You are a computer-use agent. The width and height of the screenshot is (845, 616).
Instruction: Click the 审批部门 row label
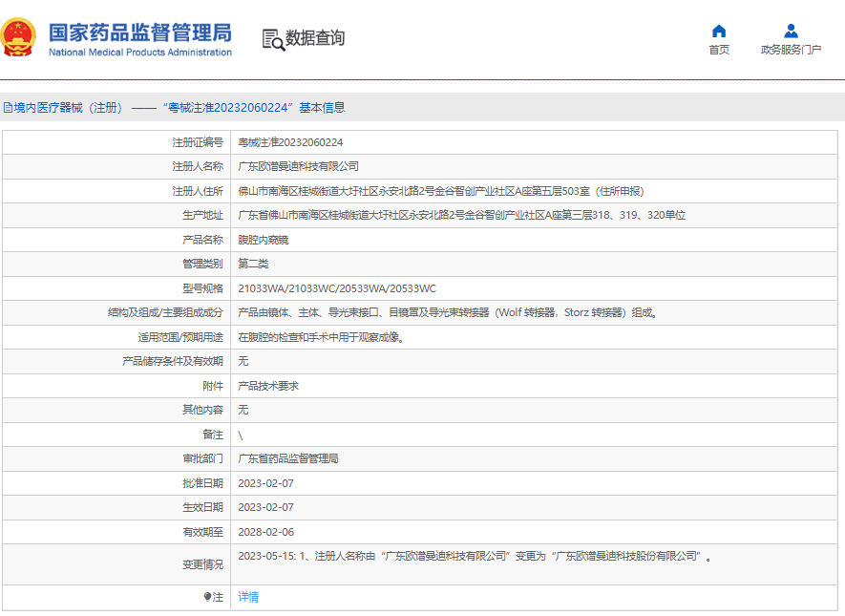click(202, 458)
